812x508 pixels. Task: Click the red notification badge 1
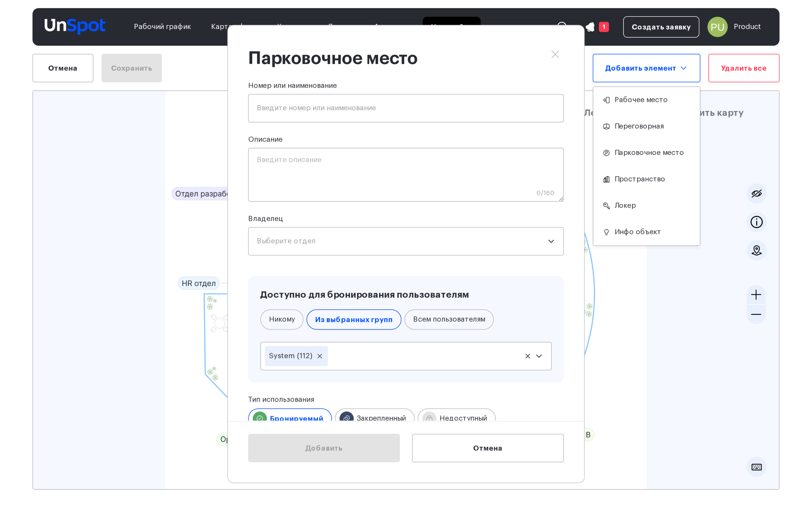[604, 27]
